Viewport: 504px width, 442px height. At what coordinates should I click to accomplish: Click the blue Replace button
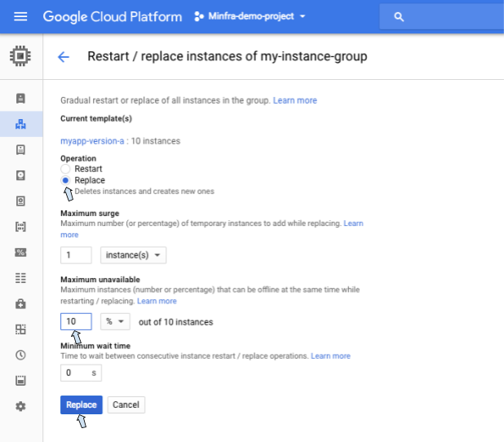[x=81, y=404]
